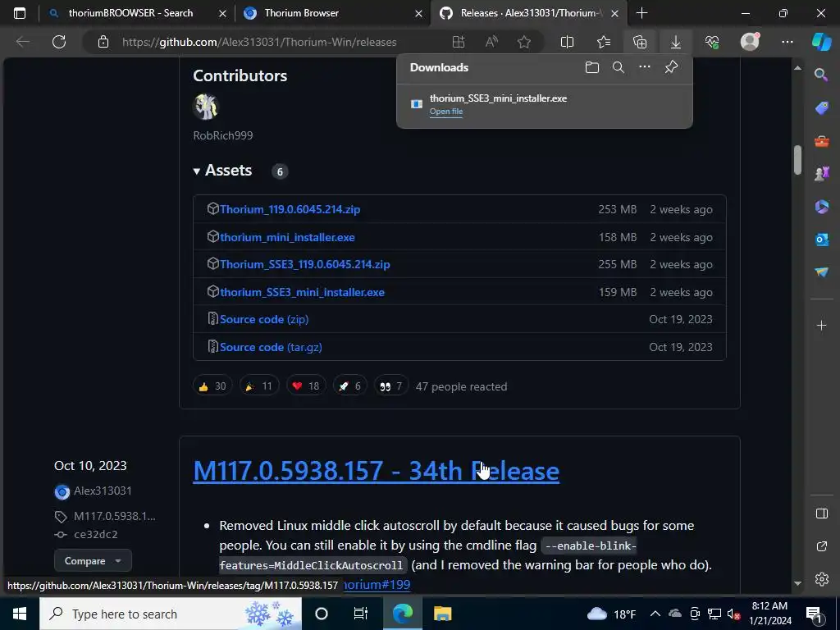Screen dimensions: 840x630
Task: Collapse the Assets section
Action: (x=222, y=171)
